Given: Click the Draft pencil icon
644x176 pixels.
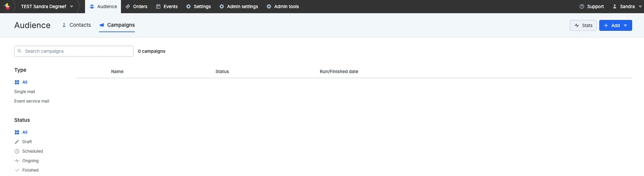Looking at the screenshot, I should 17,142.
